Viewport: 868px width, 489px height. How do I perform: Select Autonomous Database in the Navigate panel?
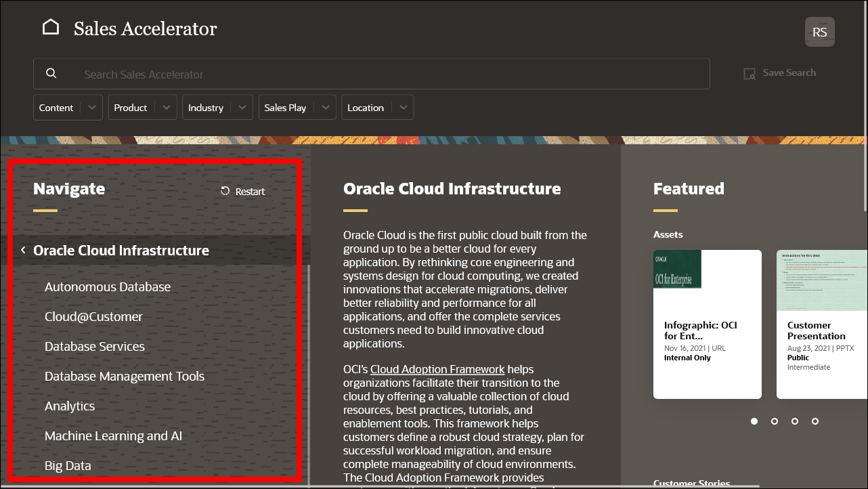click(107, 286)
